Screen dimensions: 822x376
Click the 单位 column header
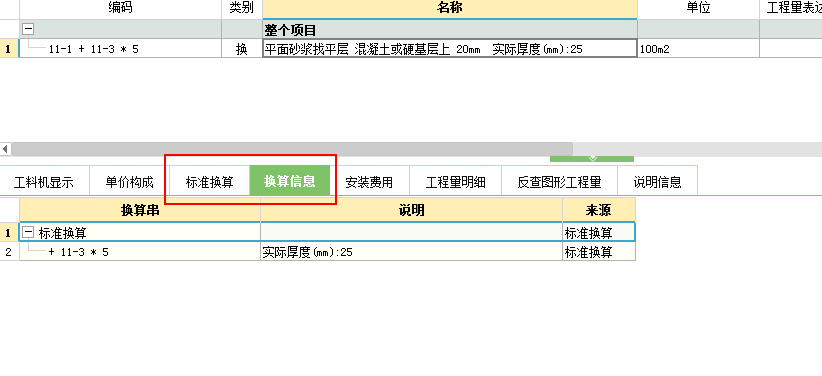coord(698,8)
